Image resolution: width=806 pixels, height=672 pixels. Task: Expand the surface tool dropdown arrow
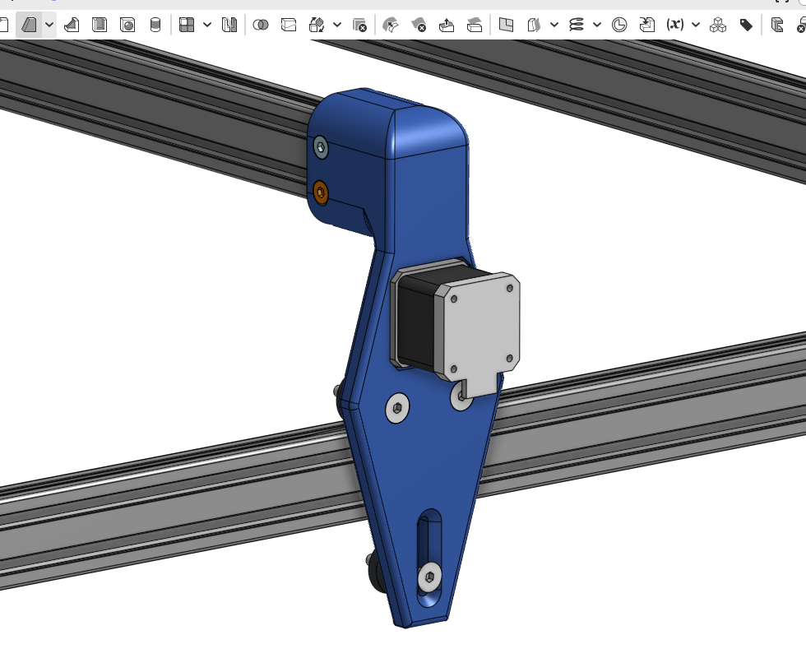(554, 25)
